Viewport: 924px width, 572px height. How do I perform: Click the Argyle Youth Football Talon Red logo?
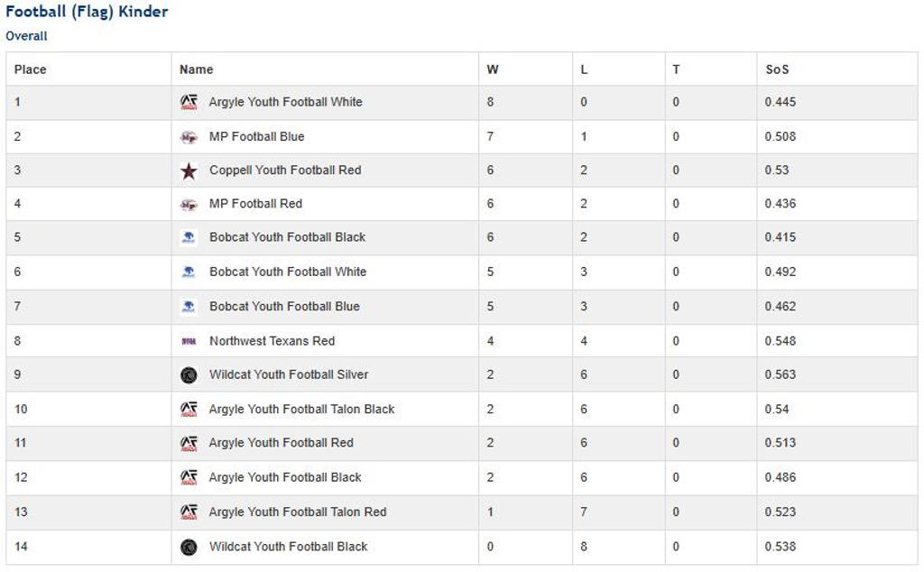[189, 512]
